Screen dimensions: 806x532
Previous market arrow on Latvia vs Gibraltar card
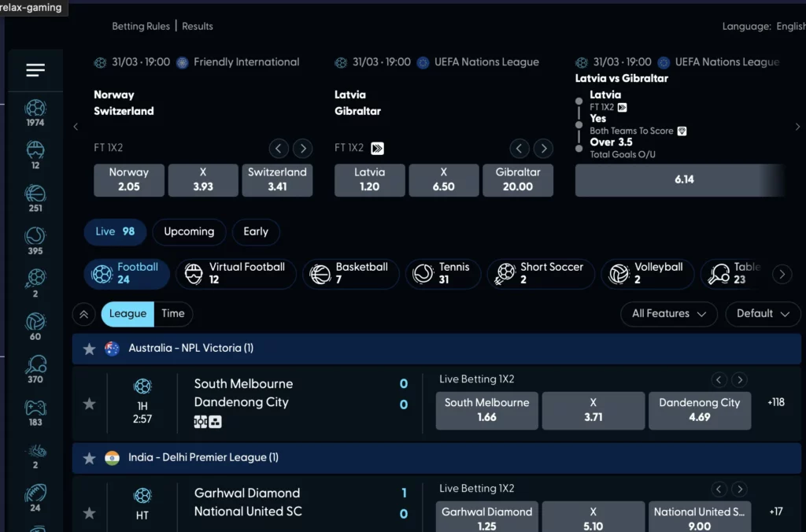(519, 149)
